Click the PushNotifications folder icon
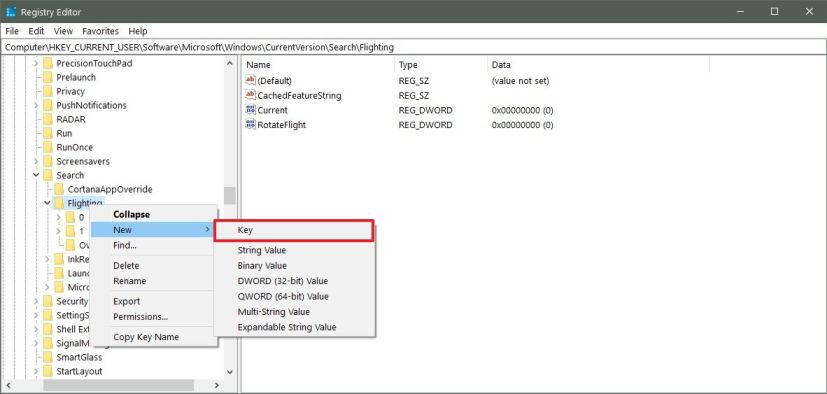This screenshot has height=394, width=827. coord(48,105)
